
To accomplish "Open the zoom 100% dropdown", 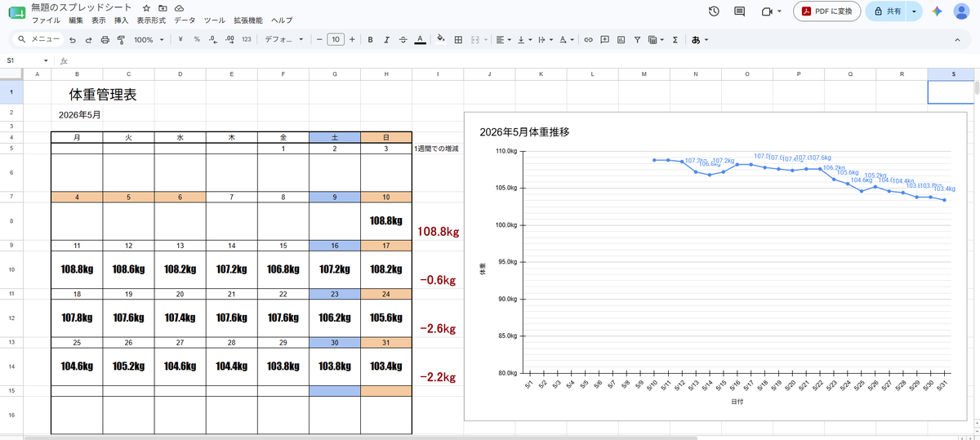I will [149, 39].
